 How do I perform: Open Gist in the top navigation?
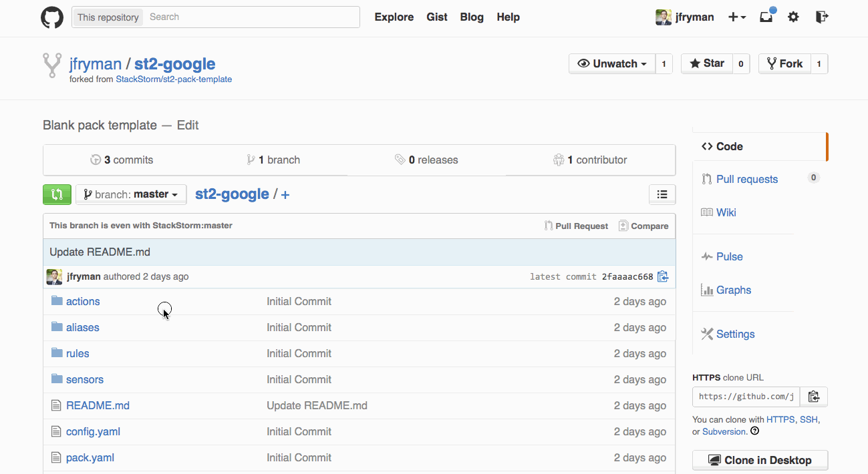[x=437, y=17]
